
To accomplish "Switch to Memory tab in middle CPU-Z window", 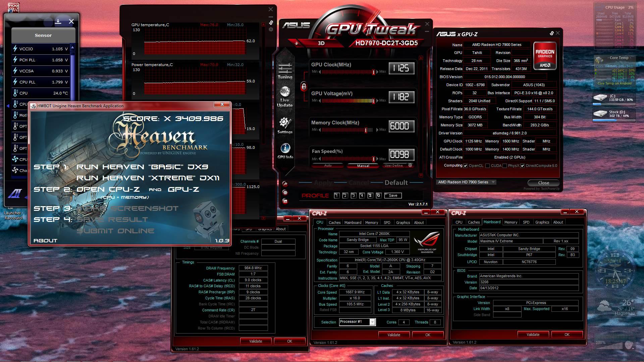I will (x=371, y=223).
